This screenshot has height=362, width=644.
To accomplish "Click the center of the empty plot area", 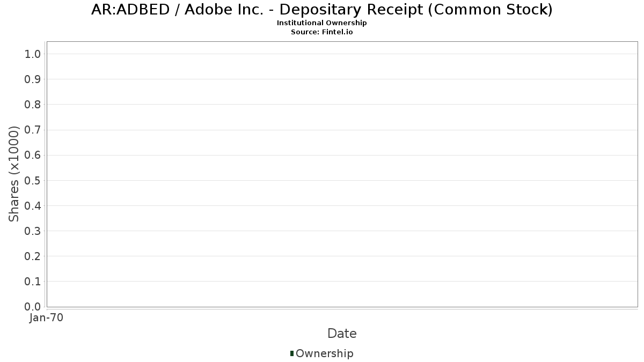I will click(x=342, y=174).
